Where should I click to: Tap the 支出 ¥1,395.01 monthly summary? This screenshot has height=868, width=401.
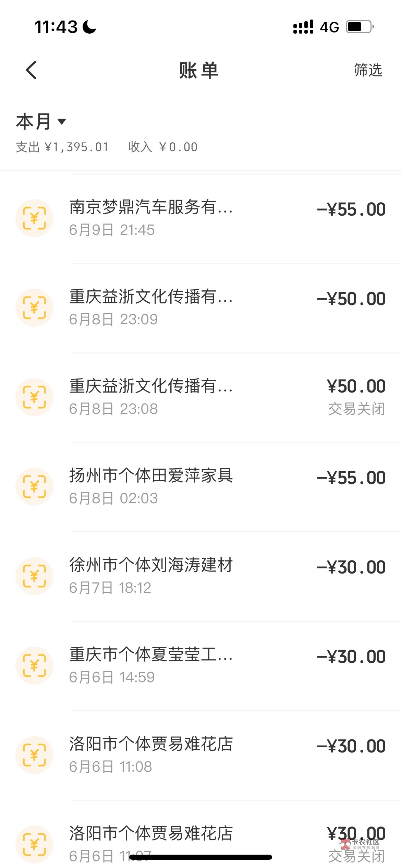(x=62, y=147)
